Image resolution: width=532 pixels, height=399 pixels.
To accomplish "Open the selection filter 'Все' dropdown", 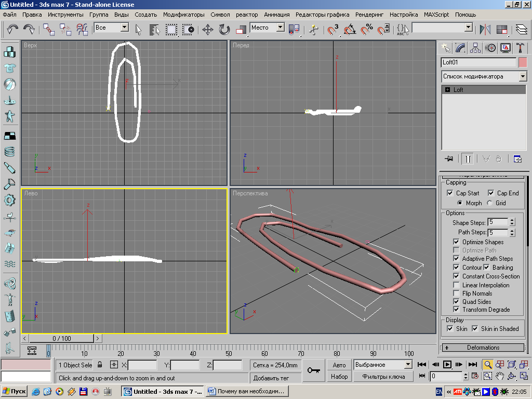I will pos(125,28).
